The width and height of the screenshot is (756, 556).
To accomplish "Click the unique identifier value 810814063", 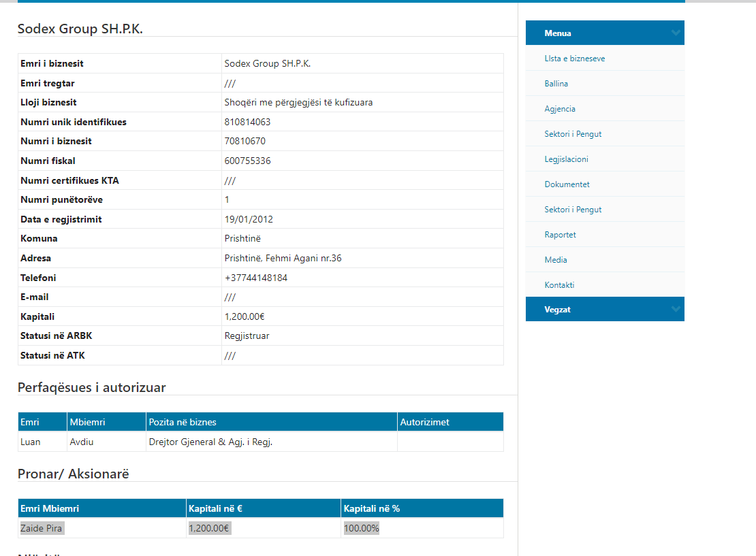I will pyautogui.click(x=247, y=122).
